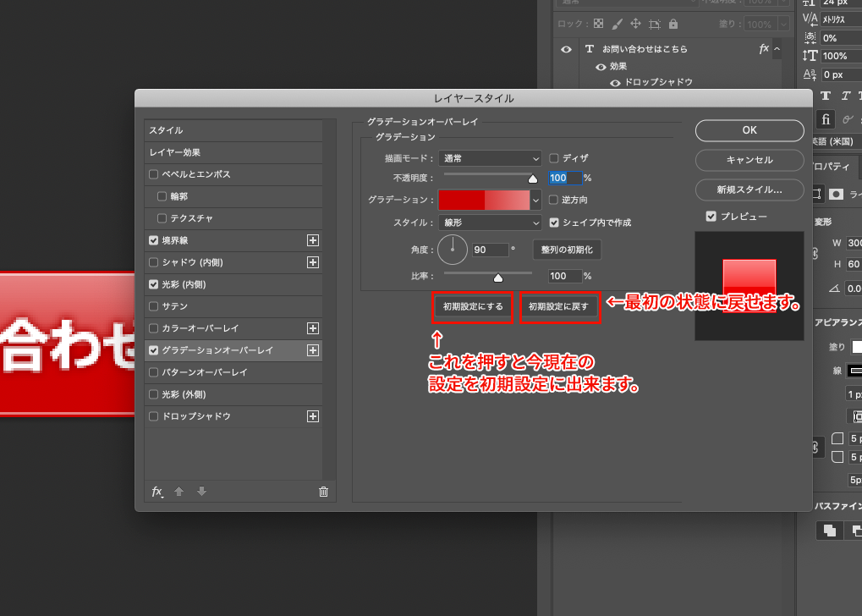Click the OK button

pos(749,130)
